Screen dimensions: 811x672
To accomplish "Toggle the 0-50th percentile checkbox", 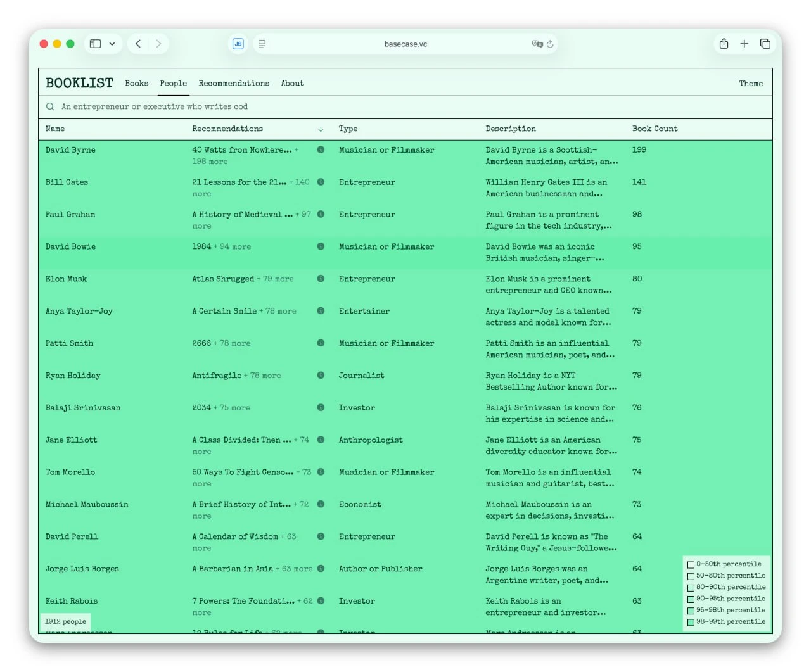I will (x=691, y=564).
